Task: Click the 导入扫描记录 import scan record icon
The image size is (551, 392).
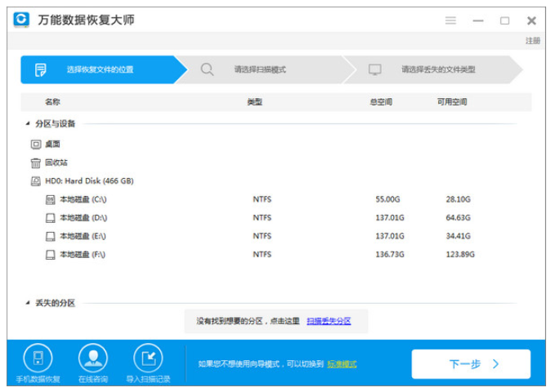Action: pos(149,358)
